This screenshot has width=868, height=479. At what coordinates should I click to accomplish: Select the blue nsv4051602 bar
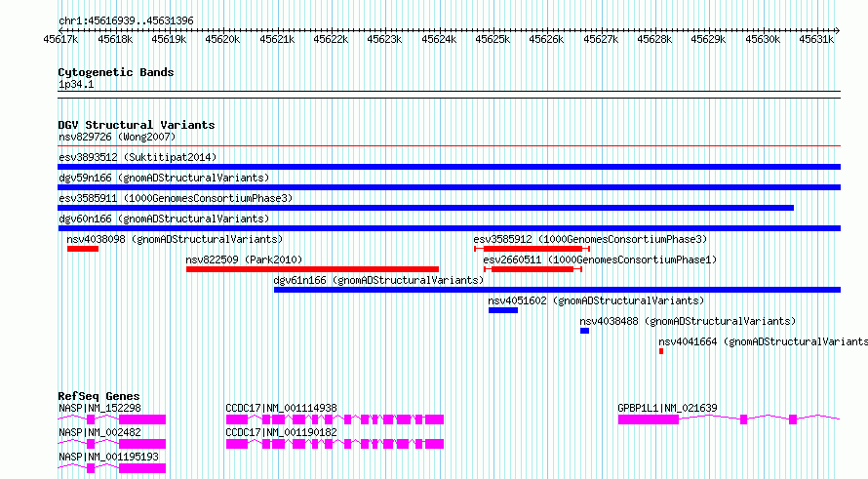pyautogui.click(x=503, y=310)
